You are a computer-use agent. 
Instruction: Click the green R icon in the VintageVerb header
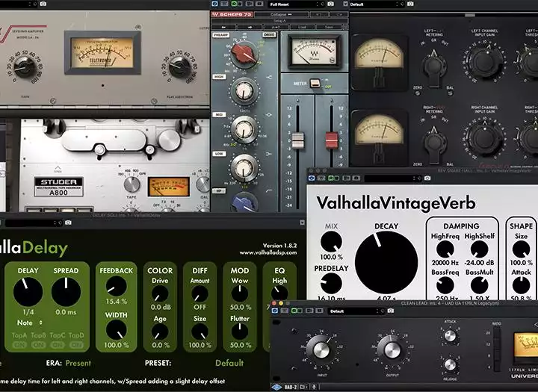tap(333, 178)
